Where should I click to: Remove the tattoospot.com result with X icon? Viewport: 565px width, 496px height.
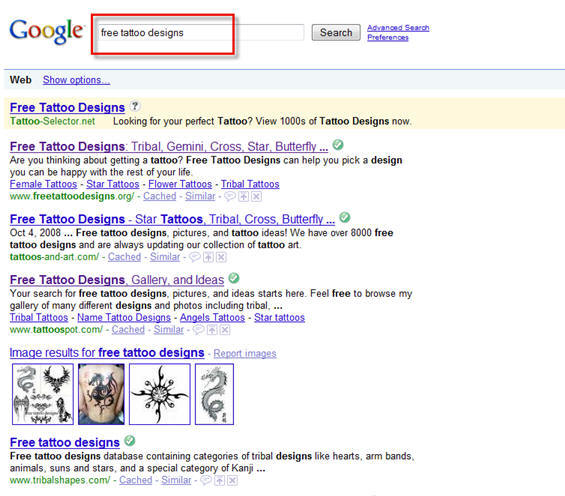(x=225, y=330)
